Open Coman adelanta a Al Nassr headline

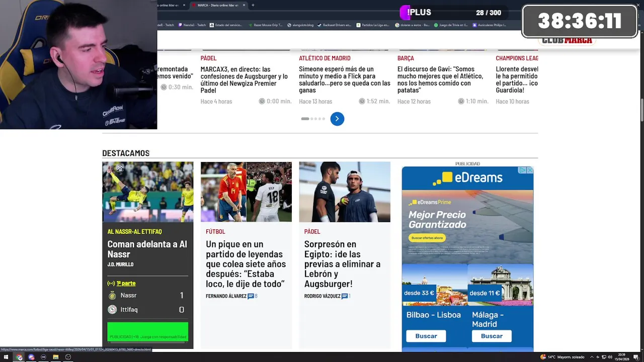pos(147,249)
